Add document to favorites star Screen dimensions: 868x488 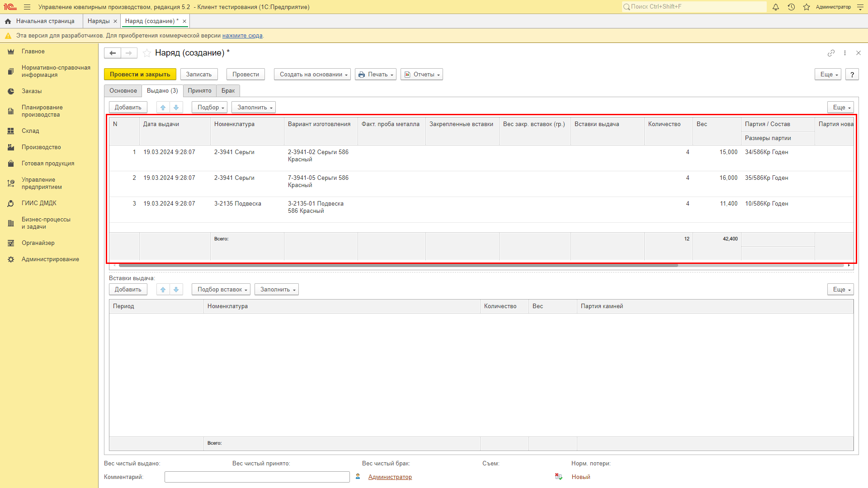point(147,53)
